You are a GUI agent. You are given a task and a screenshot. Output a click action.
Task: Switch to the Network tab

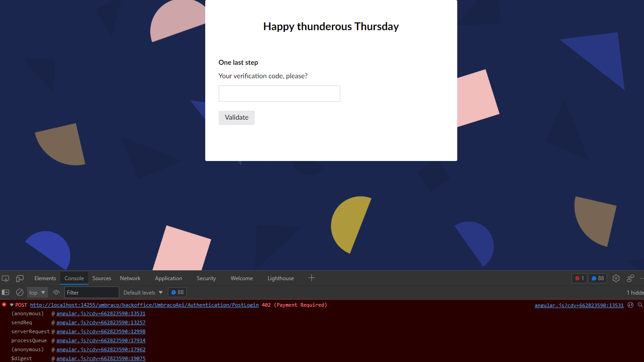coord(130,278)
